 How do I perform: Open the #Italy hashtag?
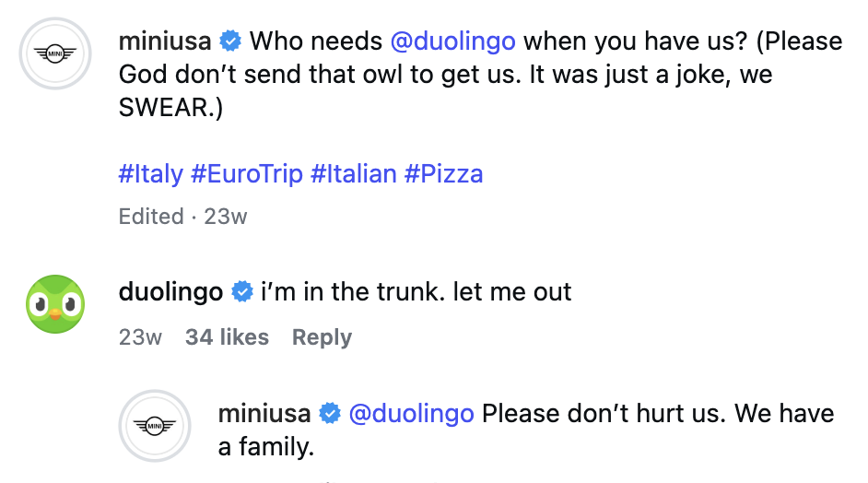coord(150,173)
